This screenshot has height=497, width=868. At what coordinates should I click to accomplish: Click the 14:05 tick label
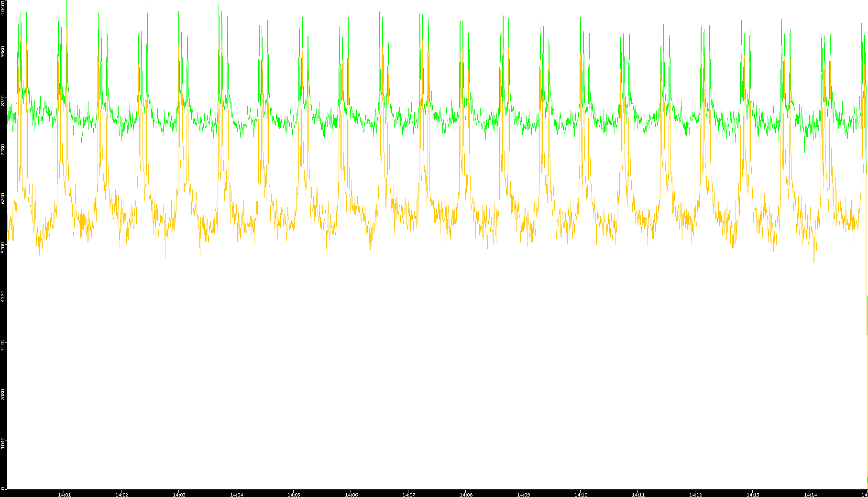[294, 494]
